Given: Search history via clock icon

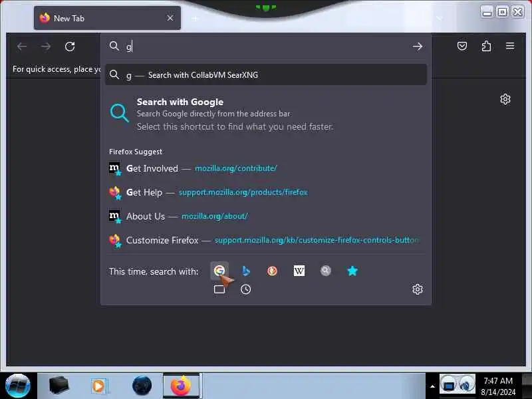Looking at the screenshot, I should [x=245, y=289].
